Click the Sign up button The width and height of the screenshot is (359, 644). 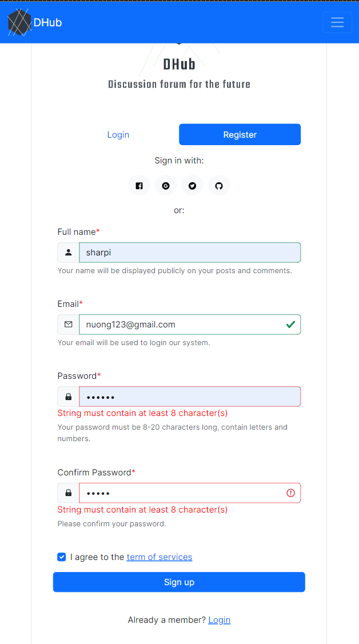click(179, 582)
